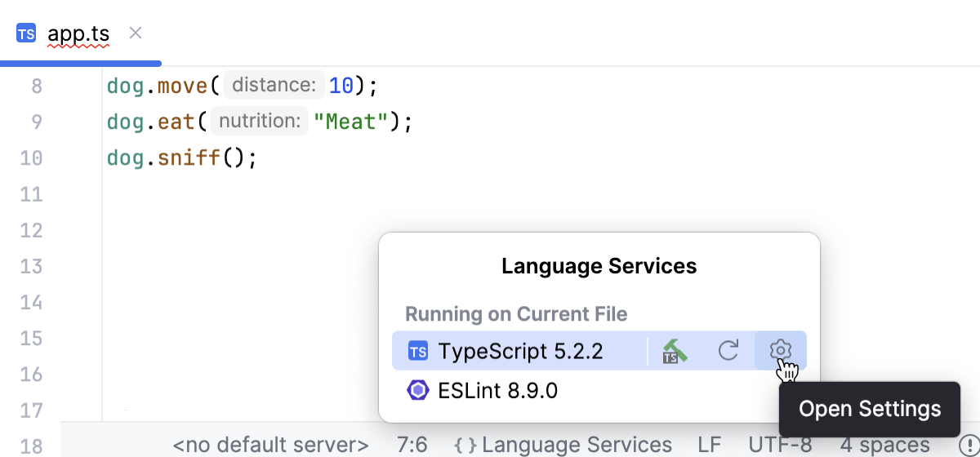Click the Language Services status bar widget label
Screen dimensions: 980x457
click(x=577, y=446)
